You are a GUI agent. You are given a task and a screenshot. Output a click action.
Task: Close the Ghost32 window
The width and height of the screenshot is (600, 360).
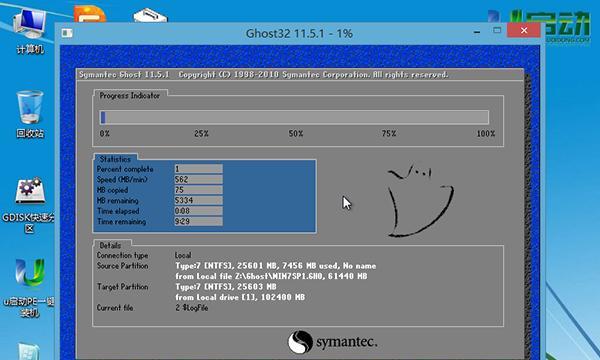[524, 30]
